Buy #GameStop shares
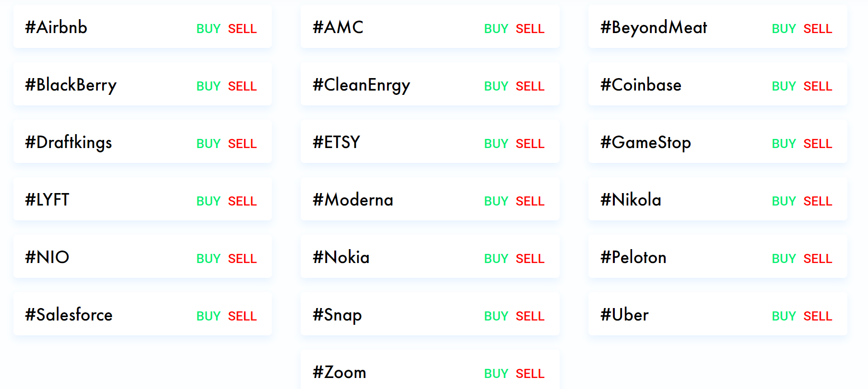The width and height of the screenshot is (868, 389). pos(784,144)
